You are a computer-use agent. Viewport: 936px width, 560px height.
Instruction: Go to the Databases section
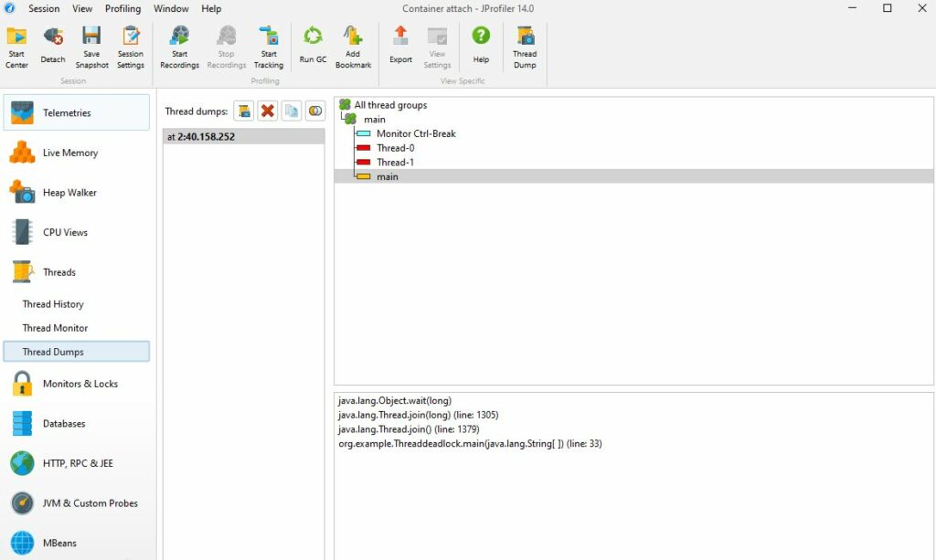pos(77,424)
